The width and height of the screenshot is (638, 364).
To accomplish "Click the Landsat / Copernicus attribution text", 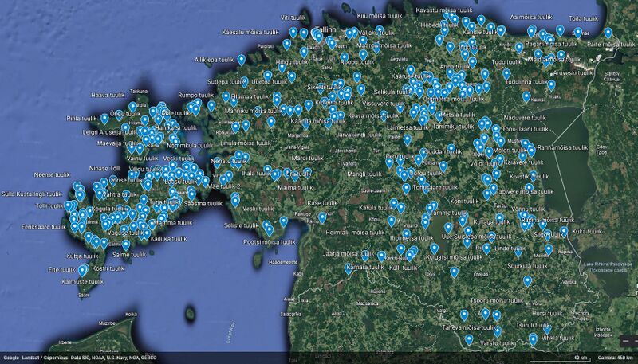I will pos(45,358).
